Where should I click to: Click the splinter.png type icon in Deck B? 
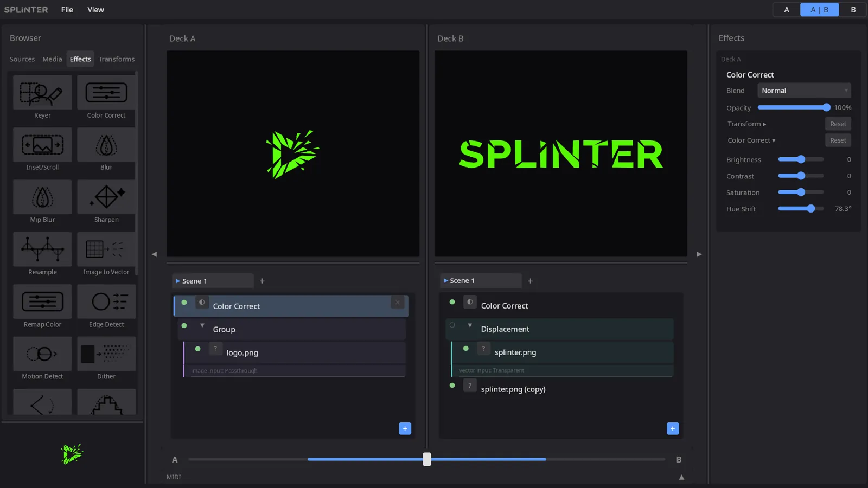pos(483,349)
